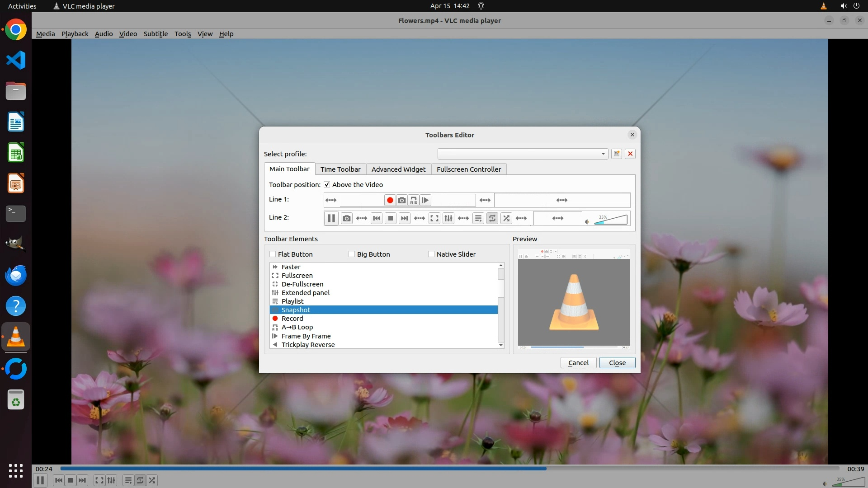Click the red delete profile icon
This screenshot has height=488, width=868.
630,154
